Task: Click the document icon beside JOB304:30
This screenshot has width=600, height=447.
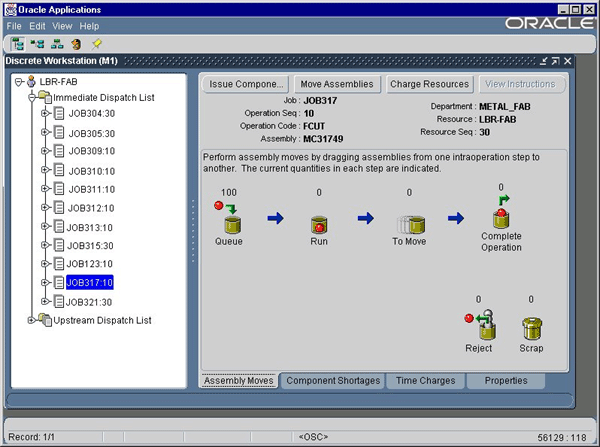Action: pos(59,113)
